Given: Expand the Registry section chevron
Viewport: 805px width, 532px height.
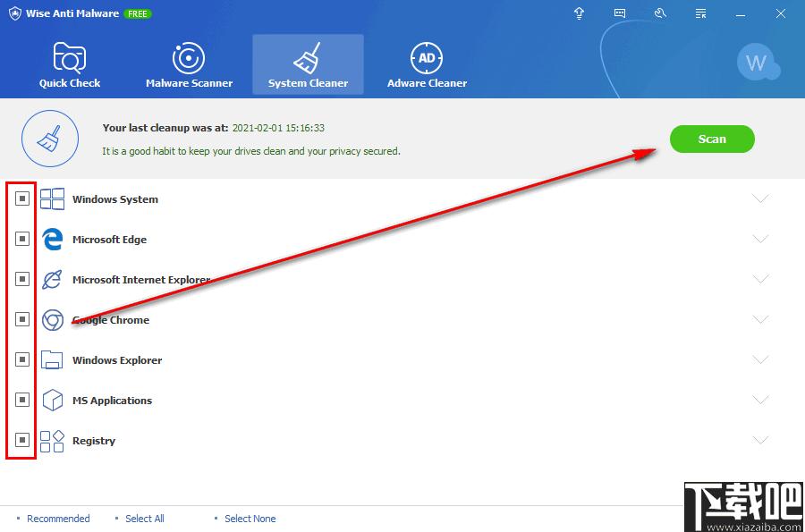Looking at the screenshot, I should point(760,440).
